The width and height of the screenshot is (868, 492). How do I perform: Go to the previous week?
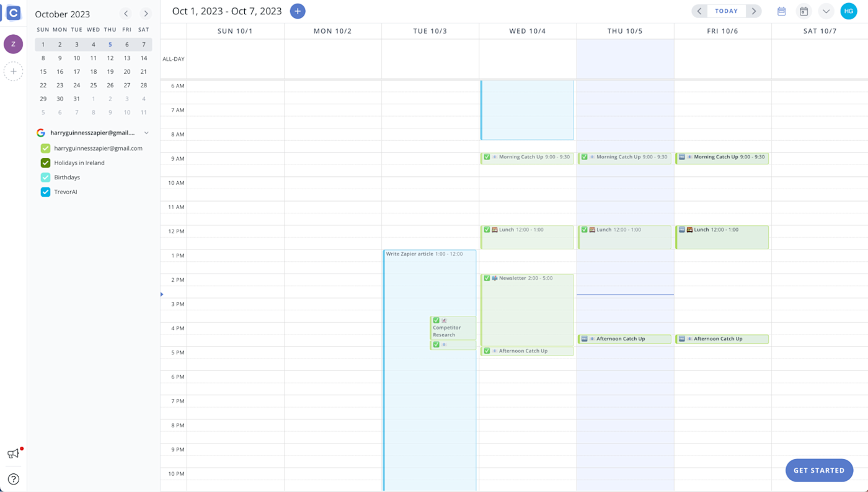[699, 11]
